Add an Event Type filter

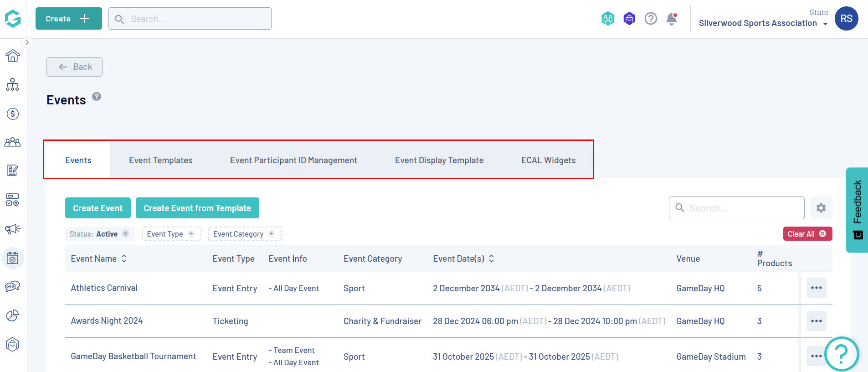tap(171, 234)
